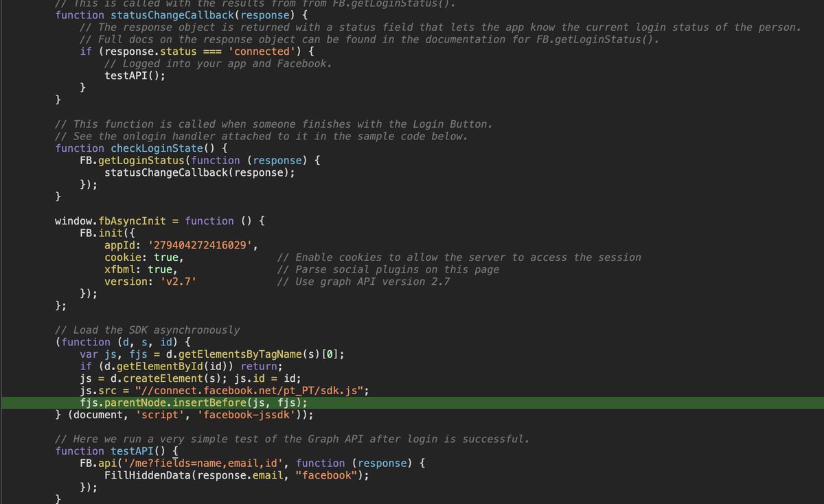Screen dimensions: 824x504
Task: Click the 'Parse social plugins on this page' comment
Action: point(388,270)
